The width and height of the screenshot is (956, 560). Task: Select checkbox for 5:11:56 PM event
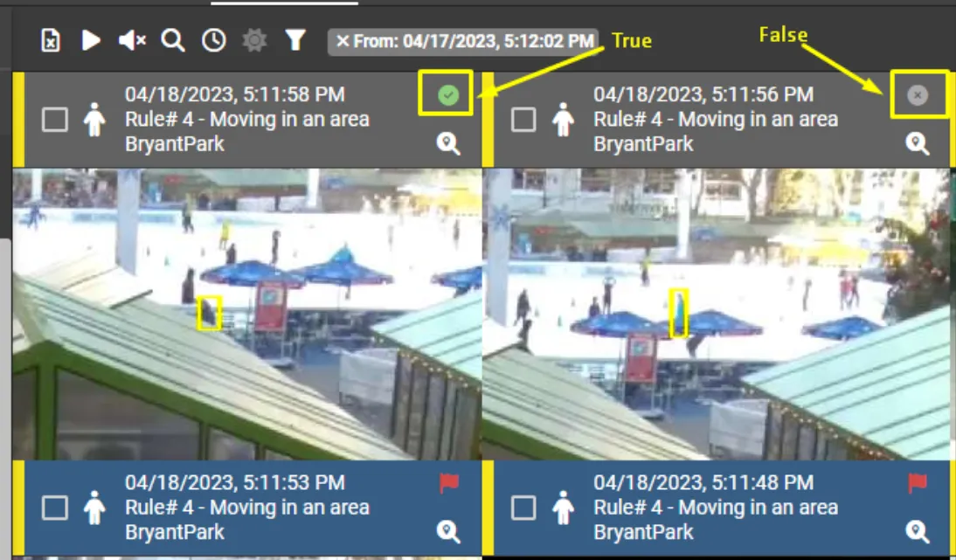pos(523,119)
